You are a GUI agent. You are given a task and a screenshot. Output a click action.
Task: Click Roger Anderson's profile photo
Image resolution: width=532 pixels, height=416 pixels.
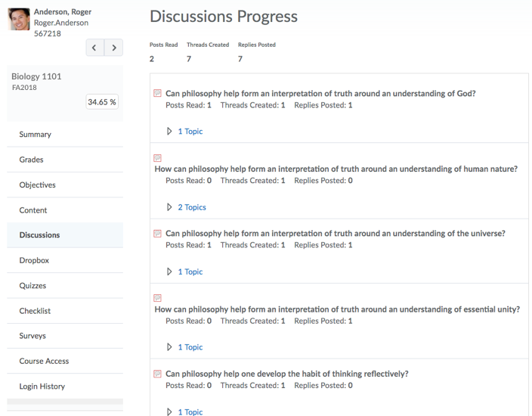pos(19,20)
